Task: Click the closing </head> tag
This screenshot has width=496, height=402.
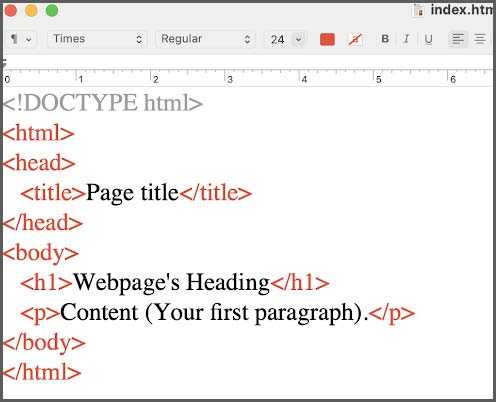Action: (42, 223)
